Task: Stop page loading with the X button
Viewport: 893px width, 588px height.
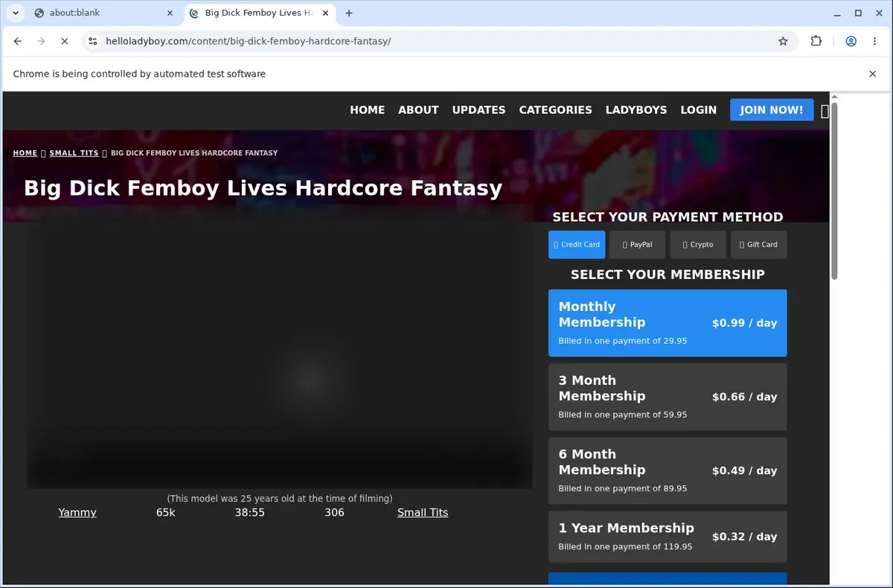Action: [64, 42]
